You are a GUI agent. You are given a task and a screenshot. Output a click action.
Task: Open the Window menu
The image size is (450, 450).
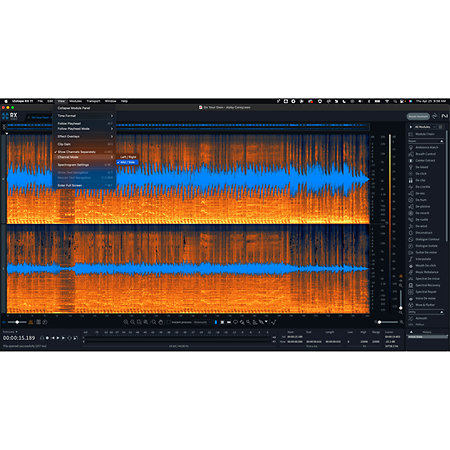click(x=110, y=101)
